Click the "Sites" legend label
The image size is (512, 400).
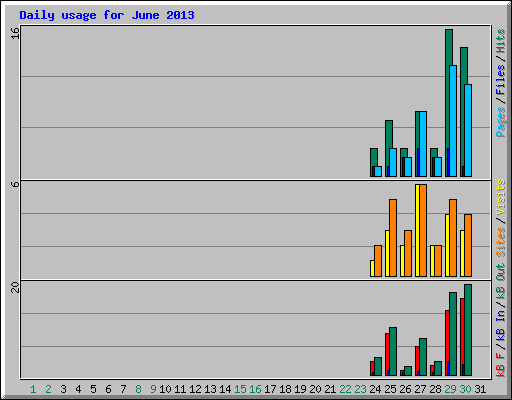(x=500, y=242)
